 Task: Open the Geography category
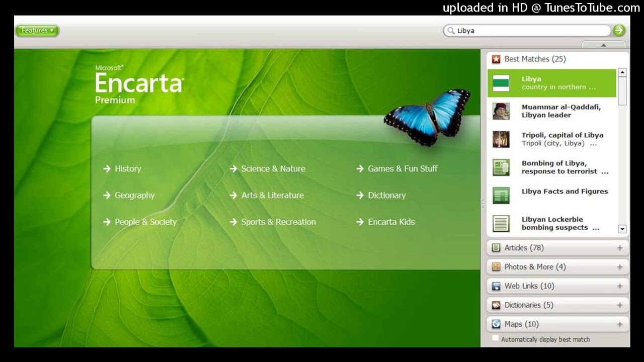tap(134, 196)
